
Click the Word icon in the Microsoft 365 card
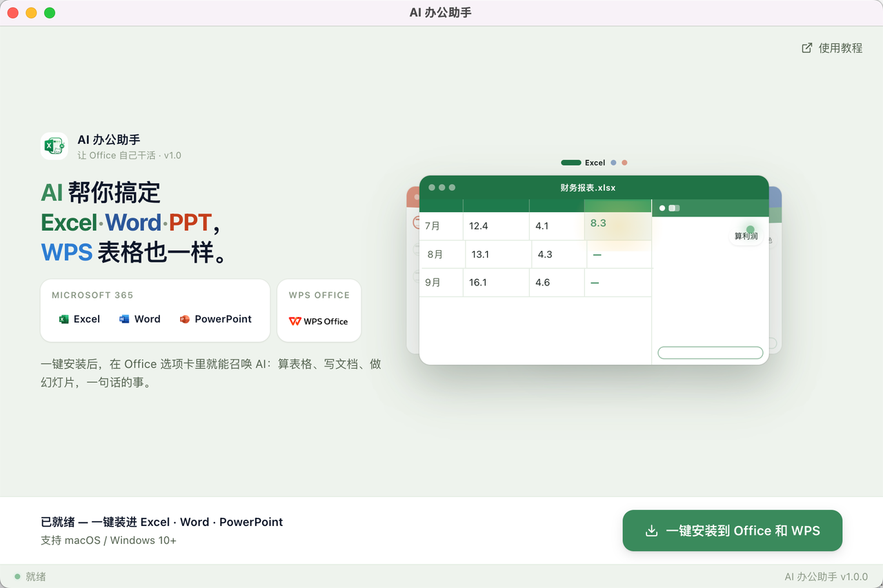pos(124,319)
